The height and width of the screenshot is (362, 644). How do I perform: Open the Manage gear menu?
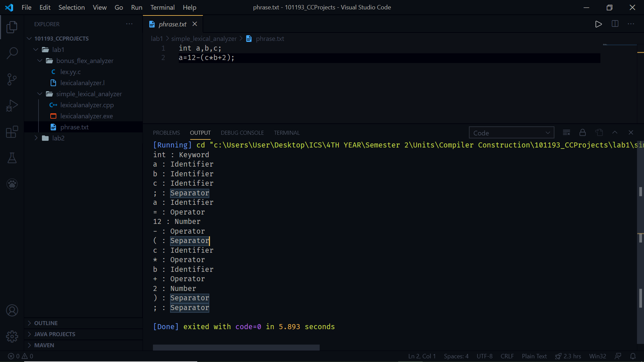coord(12,336)
